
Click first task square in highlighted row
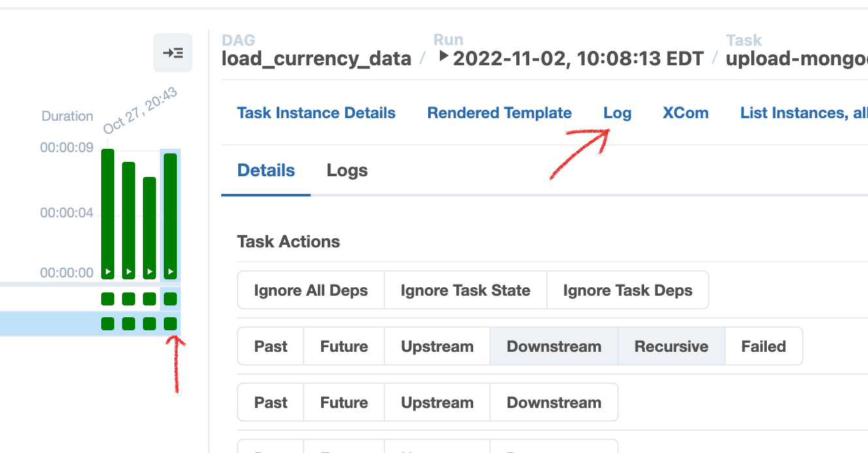tap(108, 324)
